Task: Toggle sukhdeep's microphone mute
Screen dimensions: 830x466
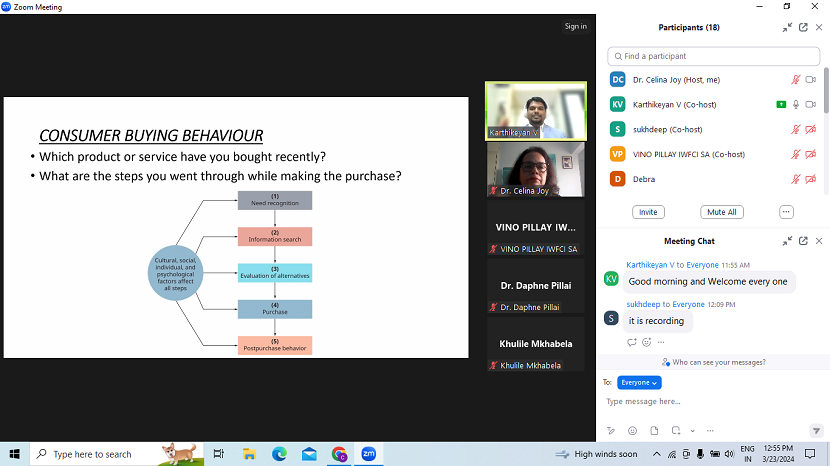Action: click(796, 129)
